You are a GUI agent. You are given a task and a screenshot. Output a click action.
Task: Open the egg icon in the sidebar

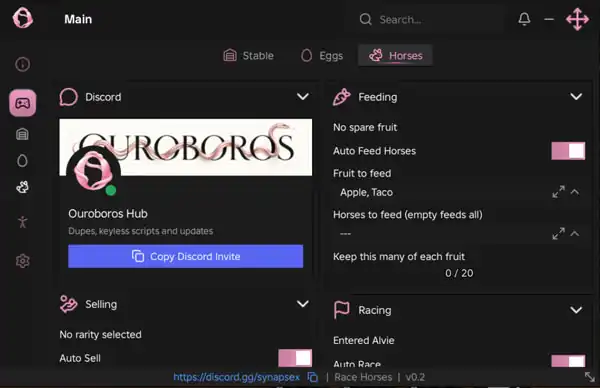(22, 161)
